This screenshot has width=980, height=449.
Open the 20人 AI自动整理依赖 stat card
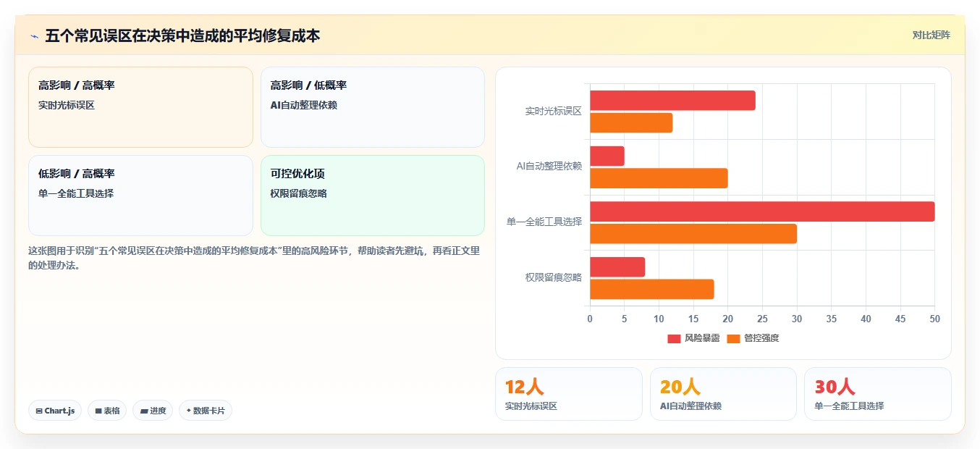[724, 394]
